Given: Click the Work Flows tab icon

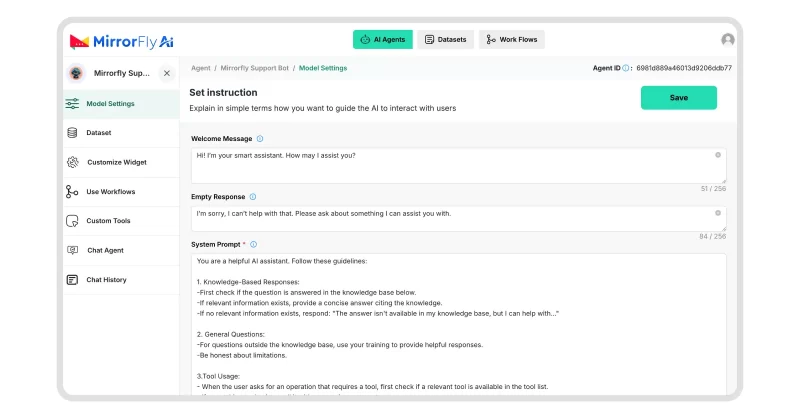Looking at the screenshot, I should coord(490,39).
